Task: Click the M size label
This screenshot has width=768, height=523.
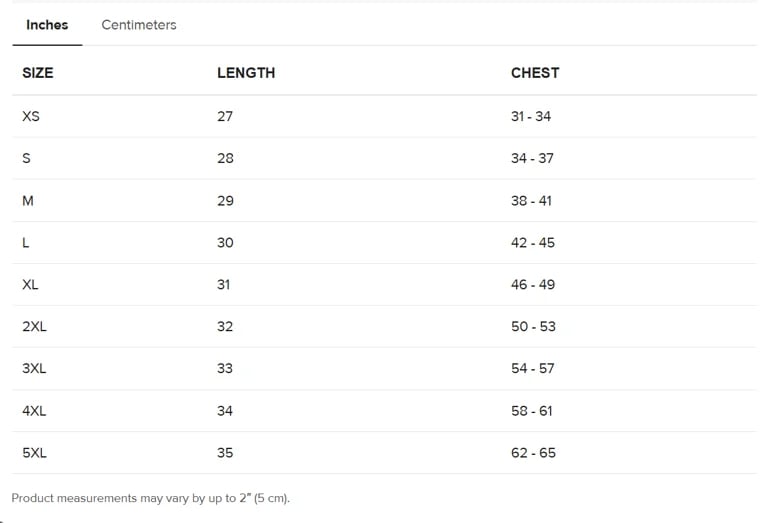Action: (x=28, y=200)
